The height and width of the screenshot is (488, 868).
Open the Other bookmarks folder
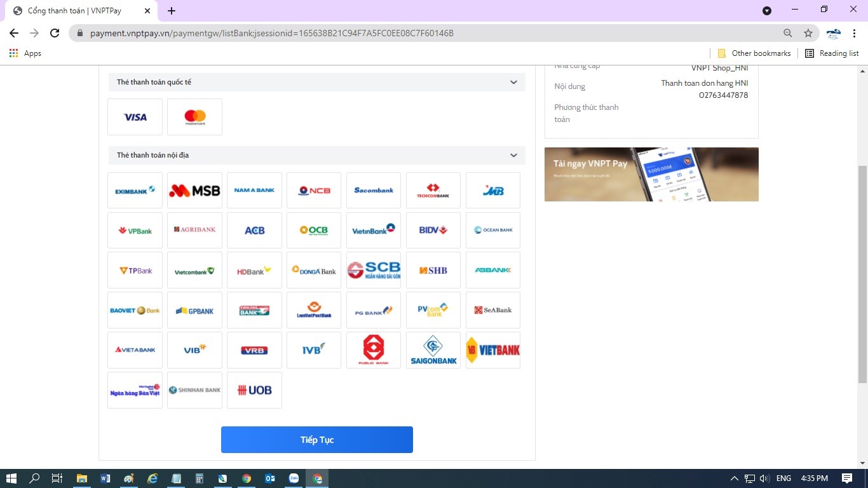(754, 53)
